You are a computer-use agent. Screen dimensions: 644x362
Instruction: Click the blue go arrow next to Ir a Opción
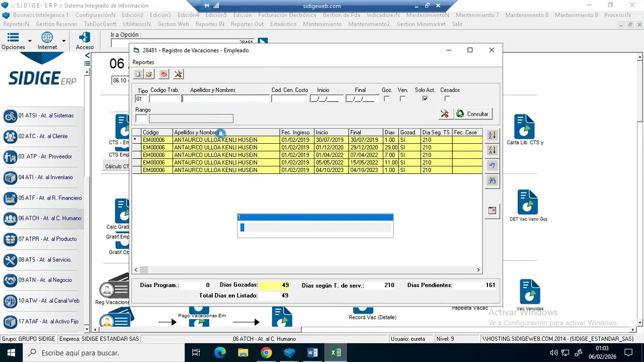tap(263, 42)
